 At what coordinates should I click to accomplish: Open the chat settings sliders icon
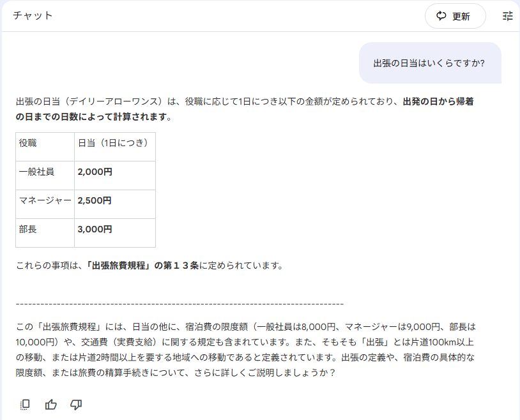click(x=508, y=17)
